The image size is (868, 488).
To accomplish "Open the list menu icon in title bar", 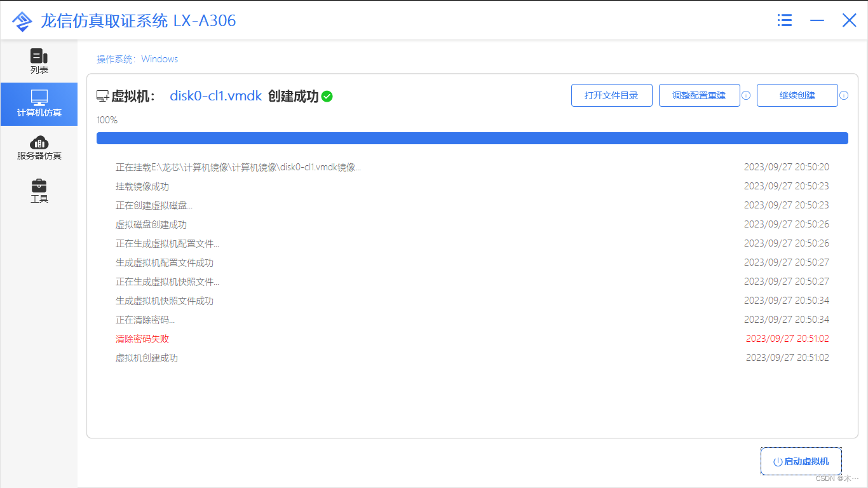I will coord(785,20).
